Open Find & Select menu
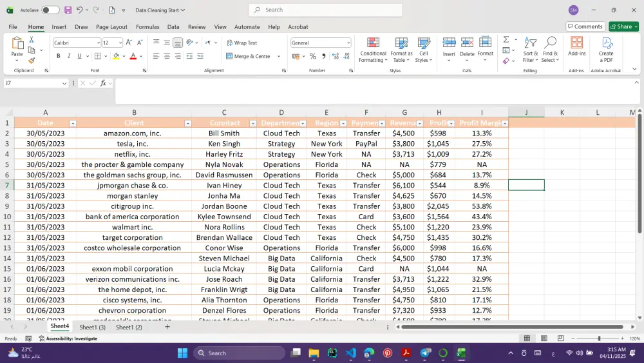Image resolution: width=644 pixels, height=363 pixels. click(x=550, y=50)
